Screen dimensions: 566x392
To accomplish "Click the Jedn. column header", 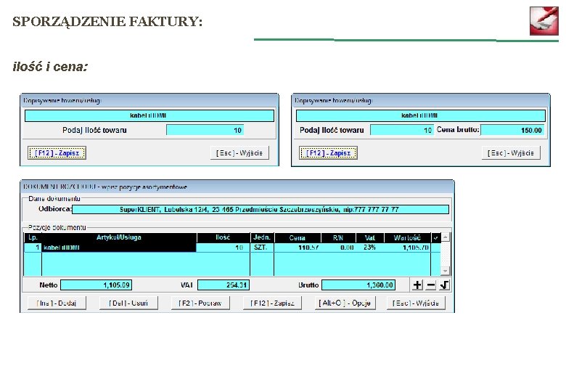I will (262, 237).
